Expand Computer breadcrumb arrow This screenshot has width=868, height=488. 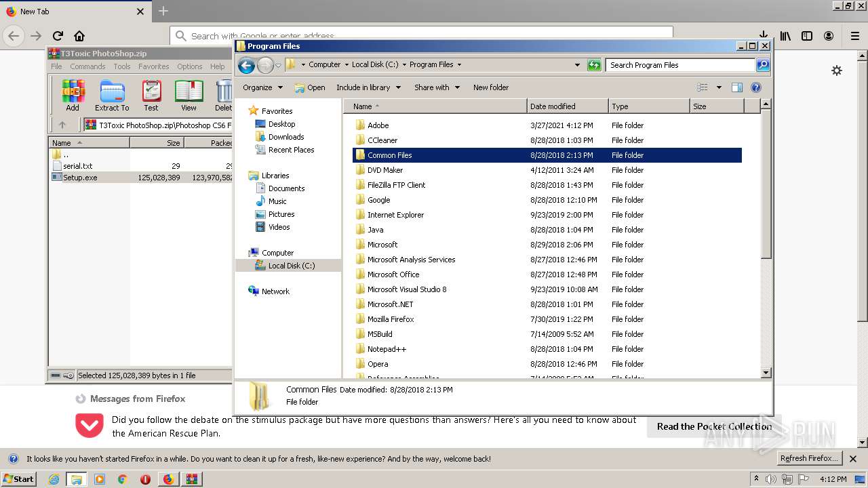click(x=347, y=65)
